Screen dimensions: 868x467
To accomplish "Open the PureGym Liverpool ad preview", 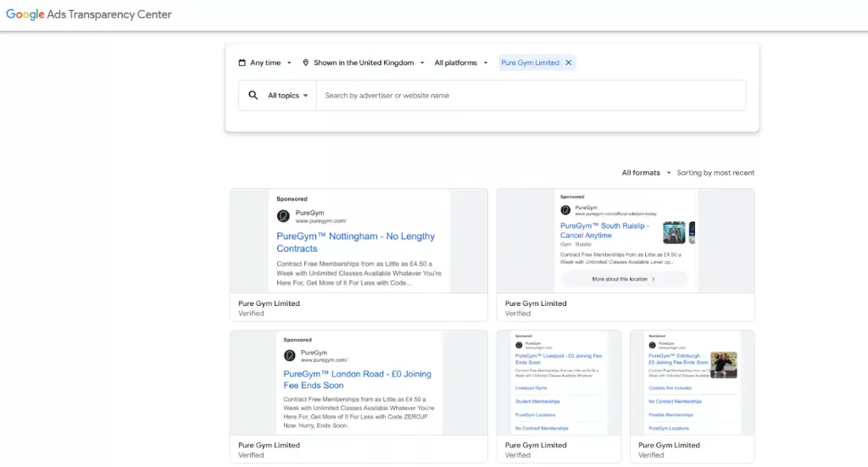I will click(559, 382).
